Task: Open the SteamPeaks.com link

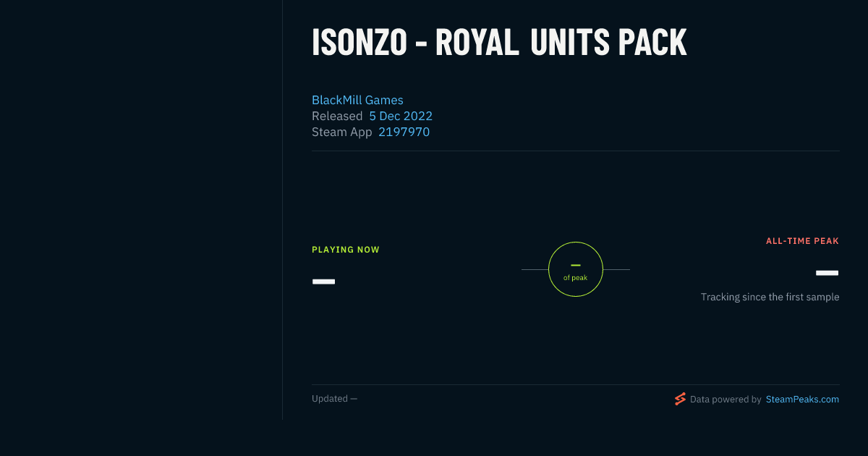Action: [x=802, y=399]
